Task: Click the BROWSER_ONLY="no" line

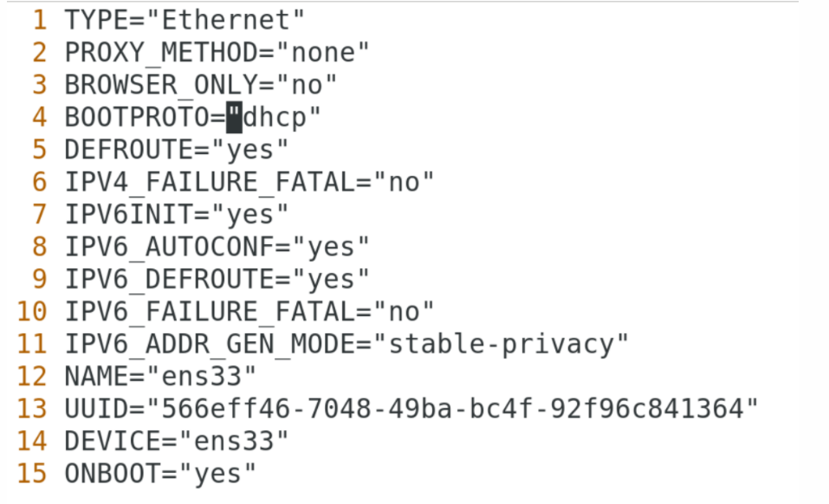Action: coord(200,85)
